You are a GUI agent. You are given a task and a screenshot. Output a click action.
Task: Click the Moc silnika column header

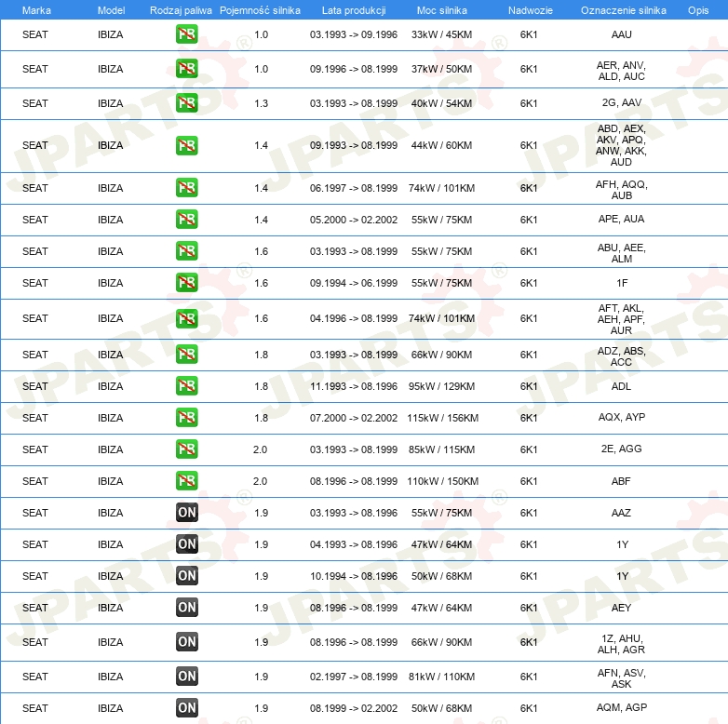441,10
